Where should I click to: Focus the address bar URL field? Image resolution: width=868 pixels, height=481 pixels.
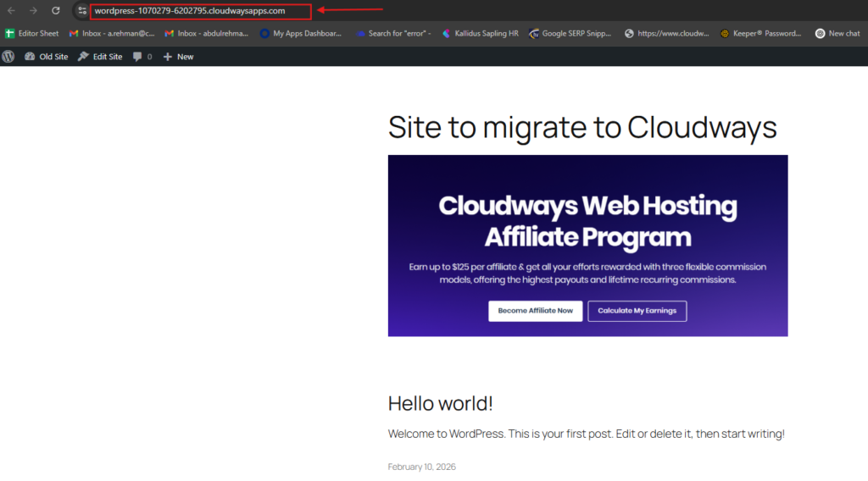200,11
